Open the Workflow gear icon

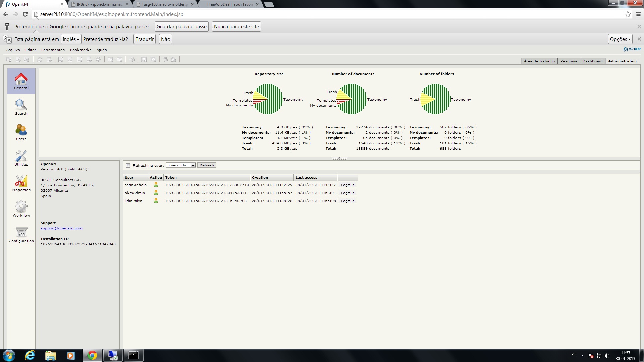pos(21,208)
